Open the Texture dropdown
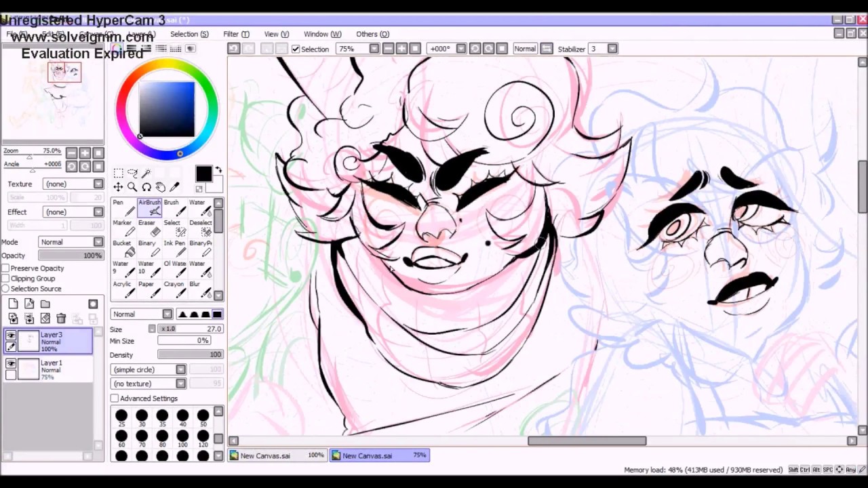868x488 pixels. [x=73, y=184]
